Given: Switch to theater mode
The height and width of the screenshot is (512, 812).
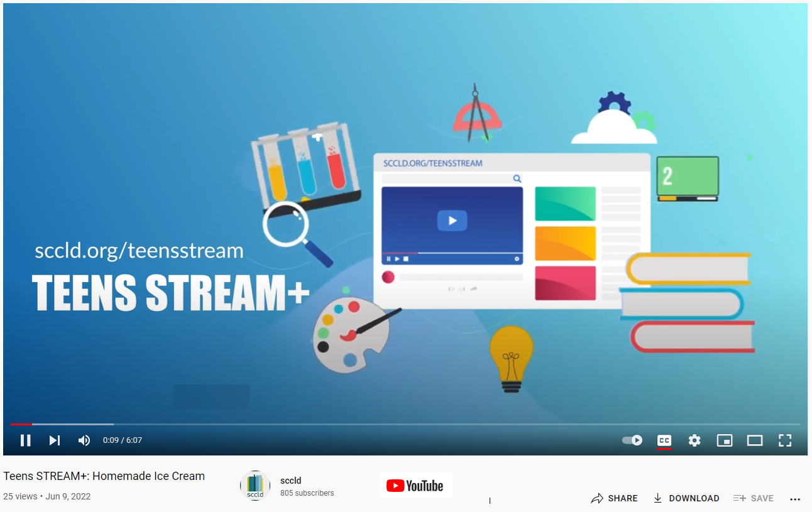Looking at the screenshot, I should coord(754,440).
